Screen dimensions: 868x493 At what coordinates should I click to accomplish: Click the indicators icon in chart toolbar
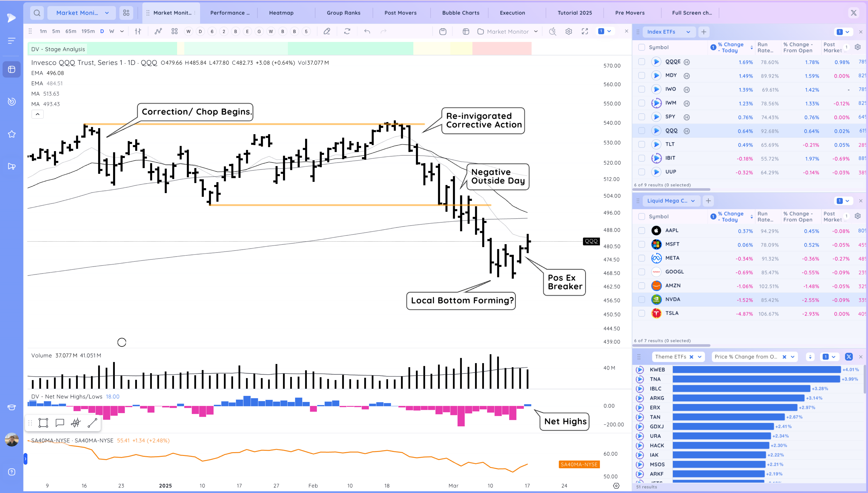pos(158,31)
